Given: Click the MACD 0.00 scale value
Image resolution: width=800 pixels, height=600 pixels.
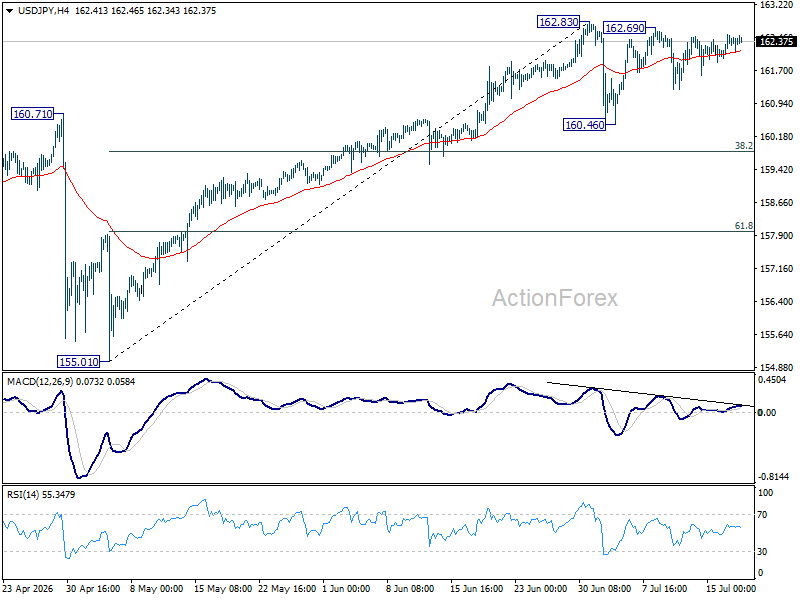Looking at the screenshot, I should tap(767, 412).
